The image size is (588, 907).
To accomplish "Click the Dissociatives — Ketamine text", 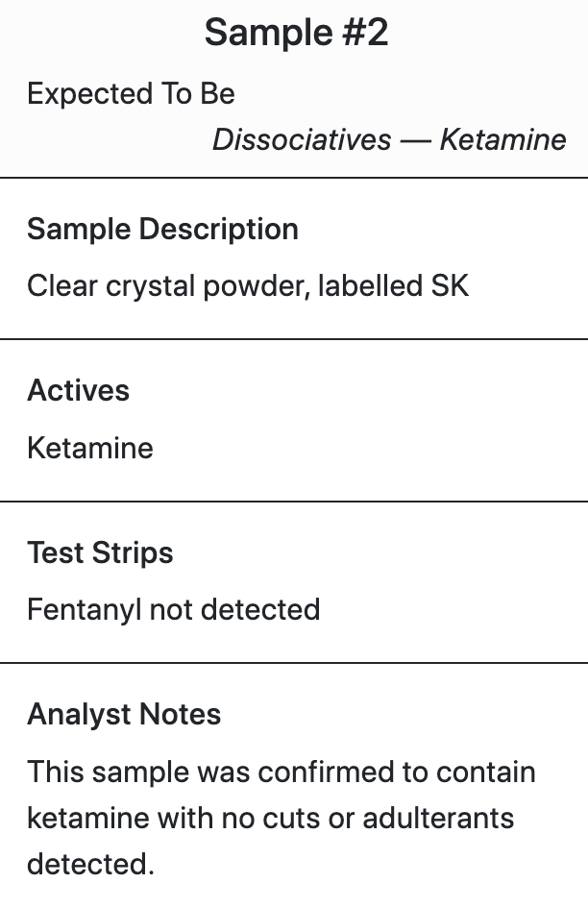I will click(x=389, y=140).
